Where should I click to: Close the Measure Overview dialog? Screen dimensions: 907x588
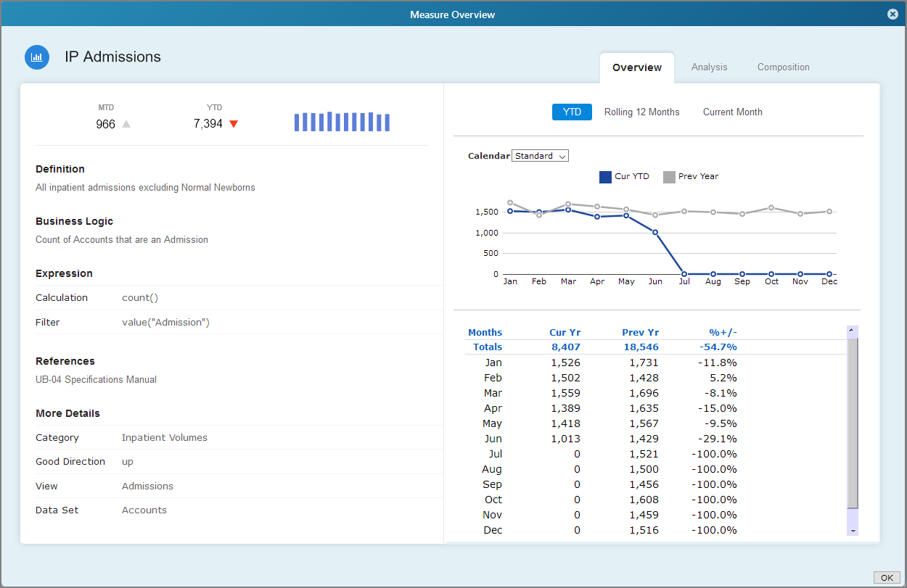[892, 14]
